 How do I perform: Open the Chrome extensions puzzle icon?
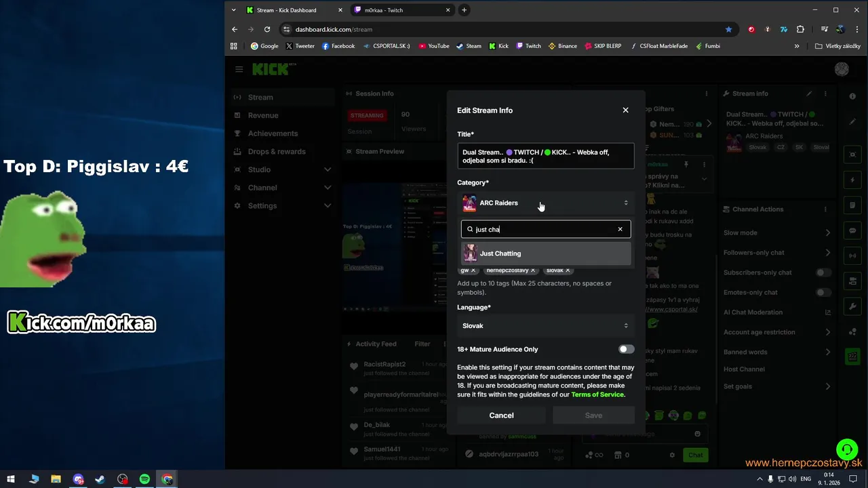pos(800,29)
